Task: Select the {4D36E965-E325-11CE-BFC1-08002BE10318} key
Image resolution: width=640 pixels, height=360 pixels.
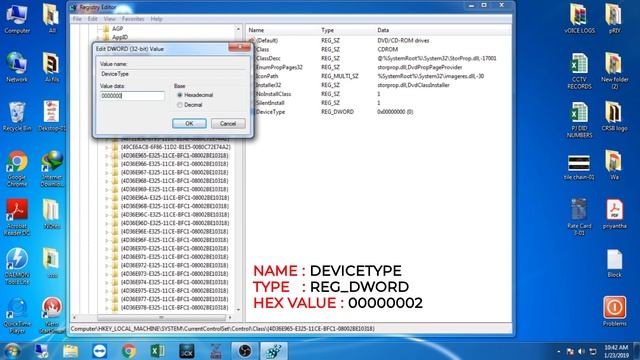Action: coord(175,156)
